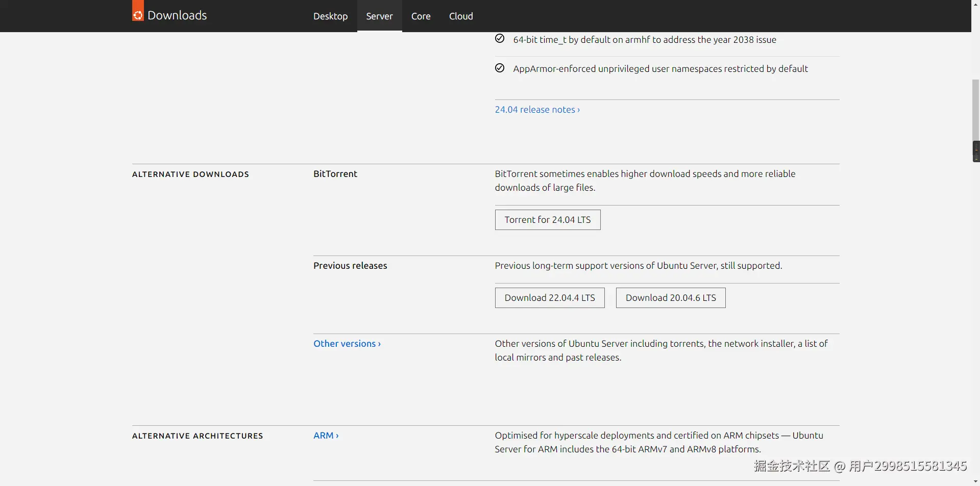Viewport: 980px width, 486px height.
Task: Click the Ubuntu logo icon
Action: coord(138,11)
